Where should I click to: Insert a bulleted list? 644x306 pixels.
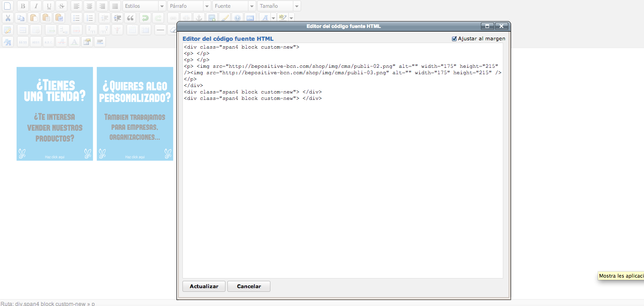coord(77,18)
